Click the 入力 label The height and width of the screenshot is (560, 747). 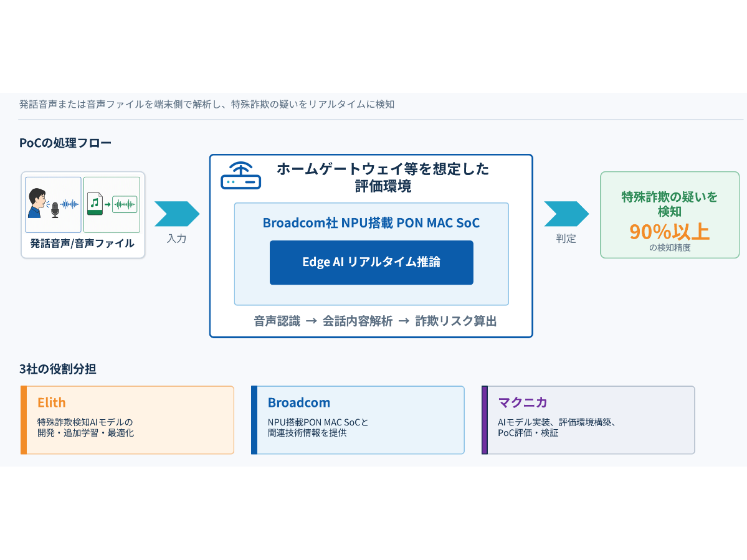[177, 239]
